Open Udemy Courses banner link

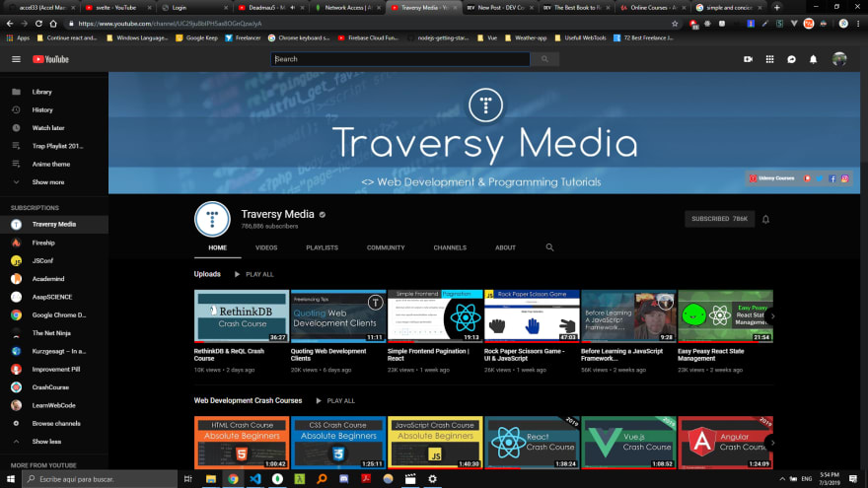(x=772, y=178)
